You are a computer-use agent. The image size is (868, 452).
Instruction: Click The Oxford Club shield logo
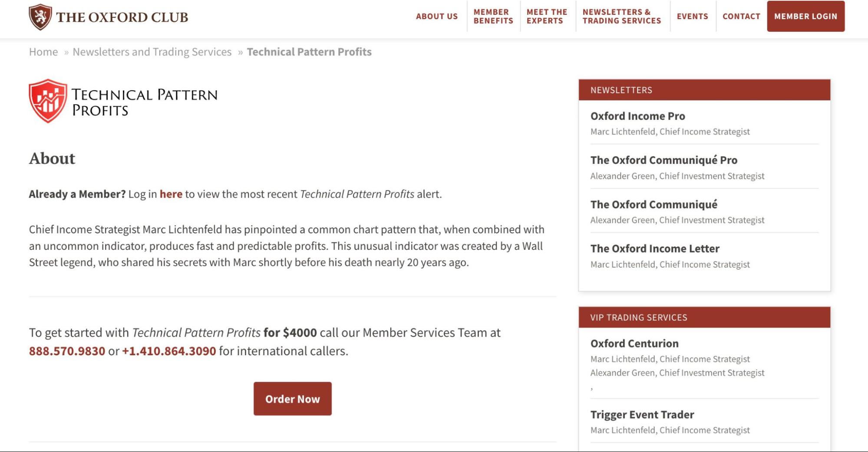(40, 17)
